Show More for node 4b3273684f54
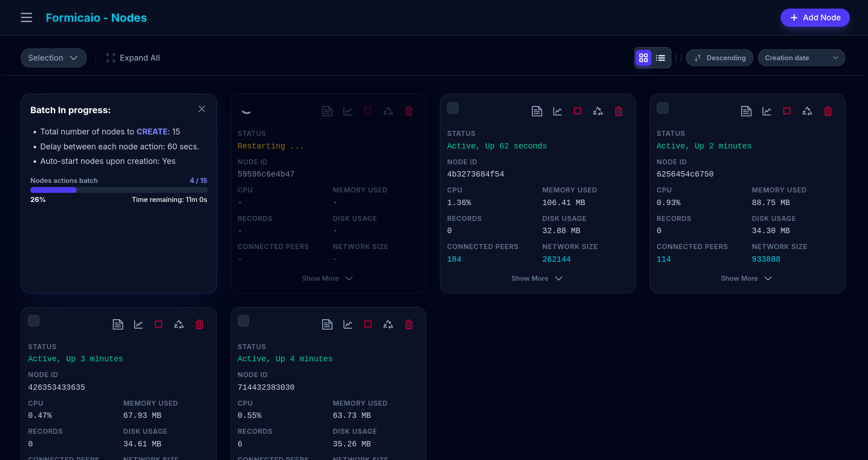 pyautogui.click(x=537, y=278)
